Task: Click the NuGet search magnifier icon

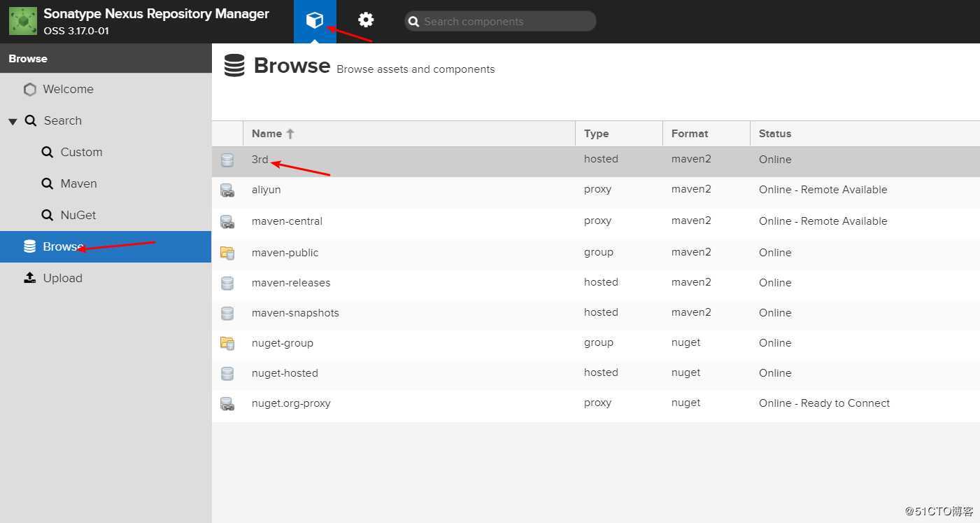Action: click(47, 215)
